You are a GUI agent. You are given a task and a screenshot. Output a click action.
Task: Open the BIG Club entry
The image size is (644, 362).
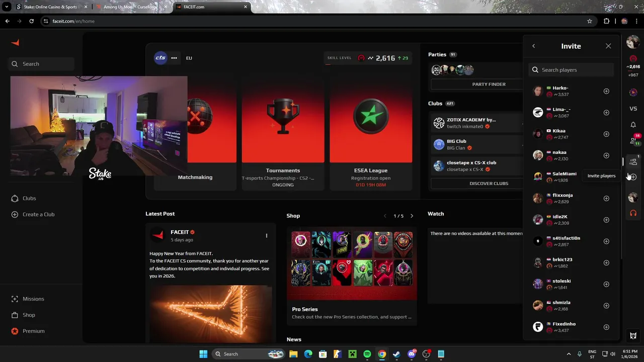pyautogui.click(x=476, y=144)
